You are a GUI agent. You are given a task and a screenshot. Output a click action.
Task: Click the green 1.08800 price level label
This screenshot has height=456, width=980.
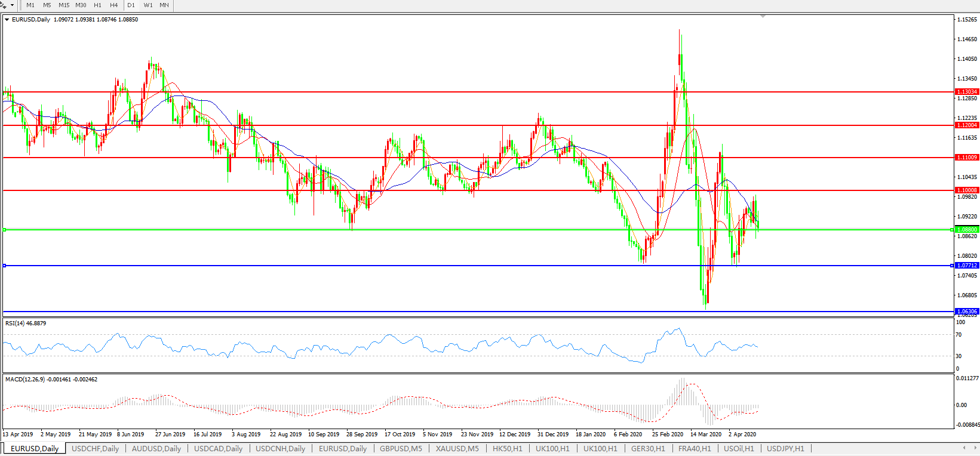click(967, 230)
